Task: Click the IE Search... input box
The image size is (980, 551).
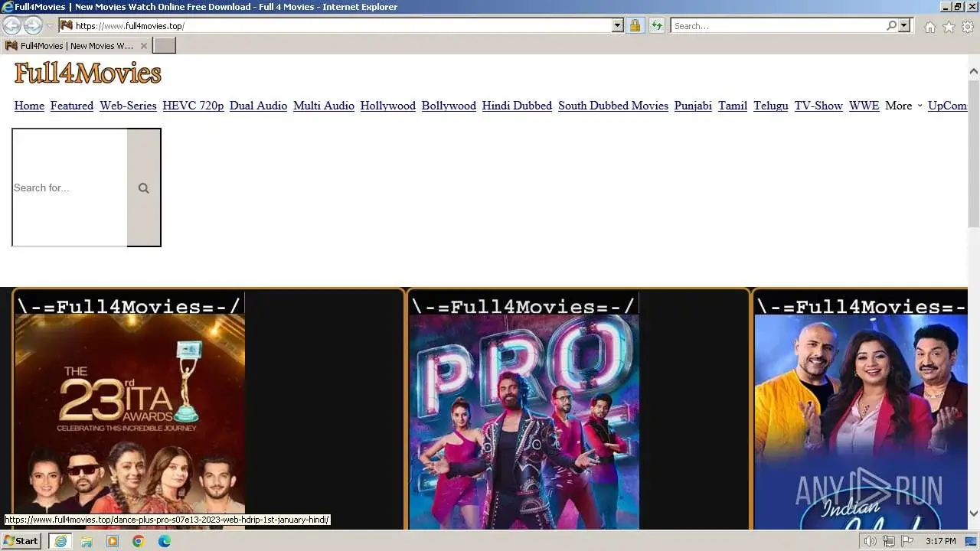Action: [778, 25]
